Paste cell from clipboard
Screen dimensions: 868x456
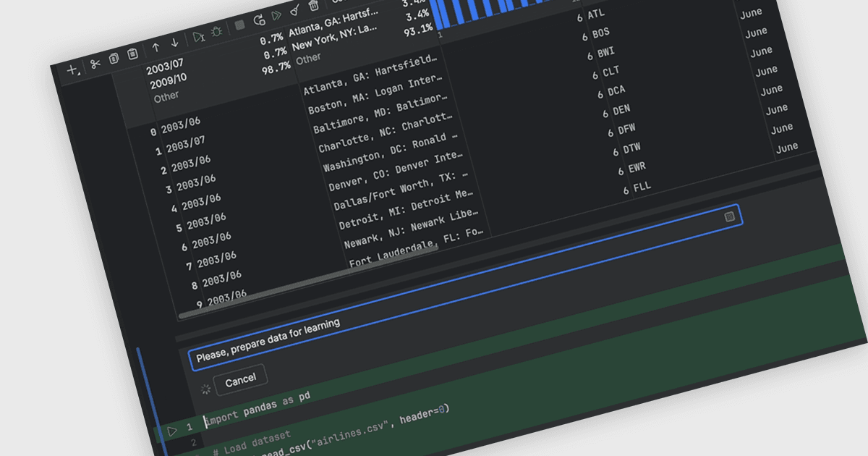[x=132, y=54]
